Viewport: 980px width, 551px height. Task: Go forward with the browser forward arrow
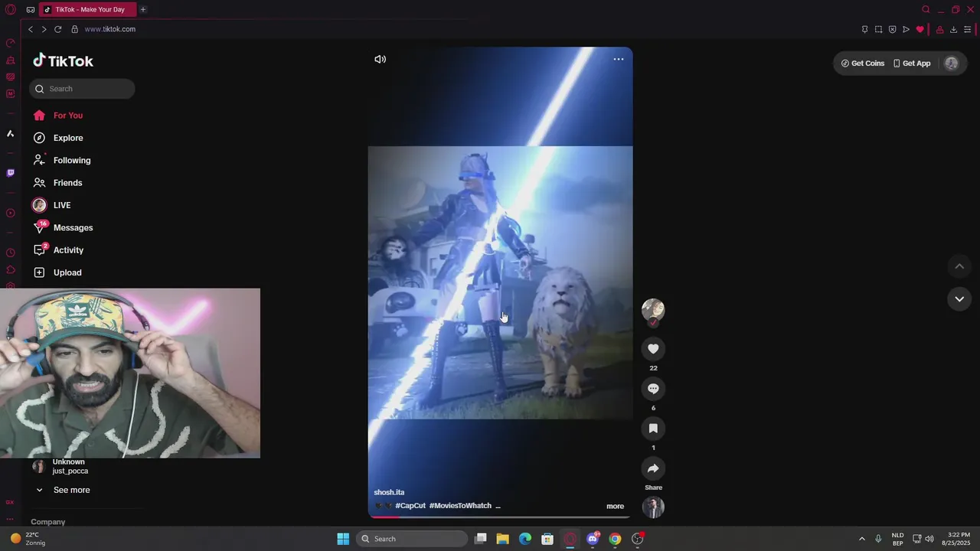(x=44, y=29)
